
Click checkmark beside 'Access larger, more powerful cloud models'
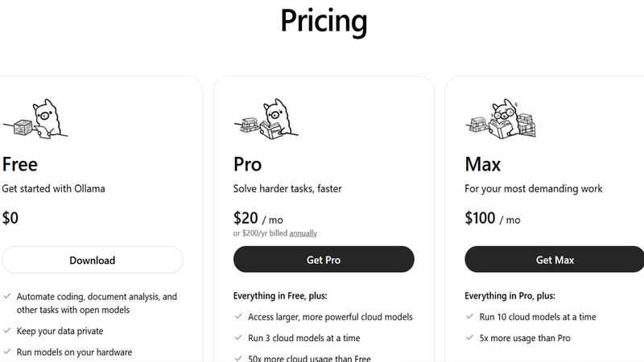(x=238, y=316)
